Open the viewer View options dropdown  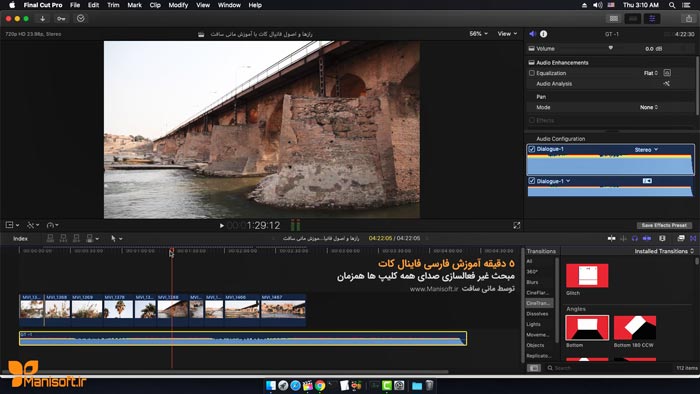point(507,34)
